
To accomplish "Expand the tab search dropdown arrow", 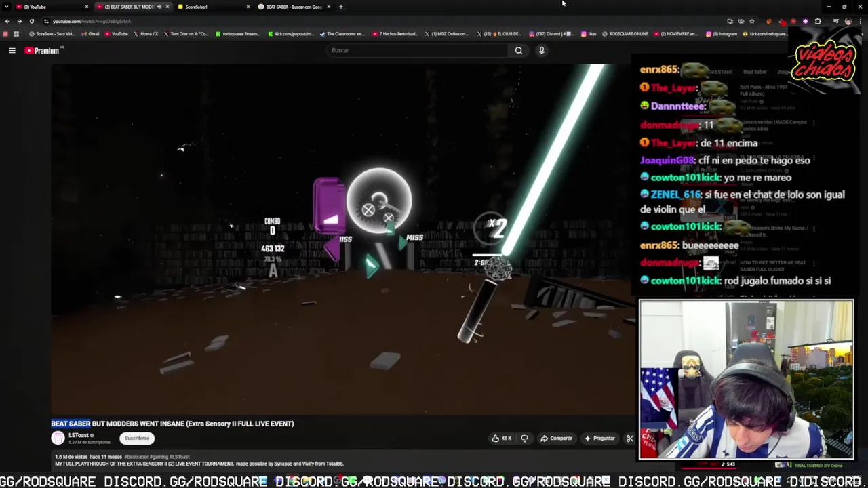I will click(x=6, y=7).
